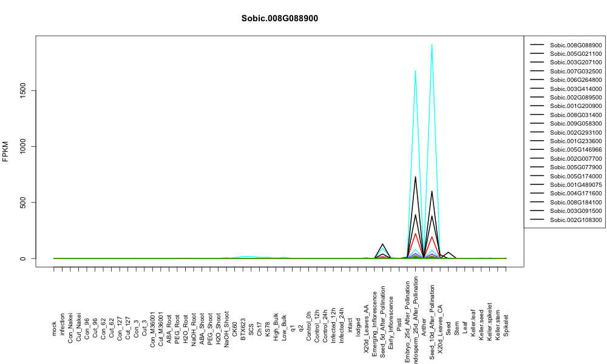The image size is (607, 364).
Task: Click the Control_0h x-axis label
Action: [308, 326]
